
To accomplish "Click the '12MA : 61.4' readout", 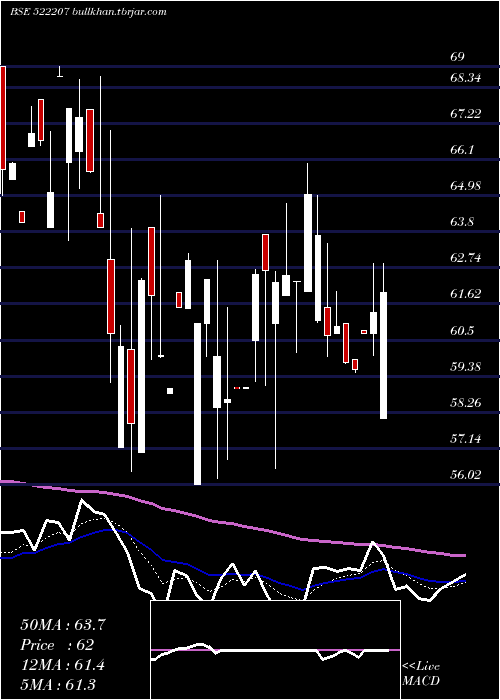I will (63, 665).
